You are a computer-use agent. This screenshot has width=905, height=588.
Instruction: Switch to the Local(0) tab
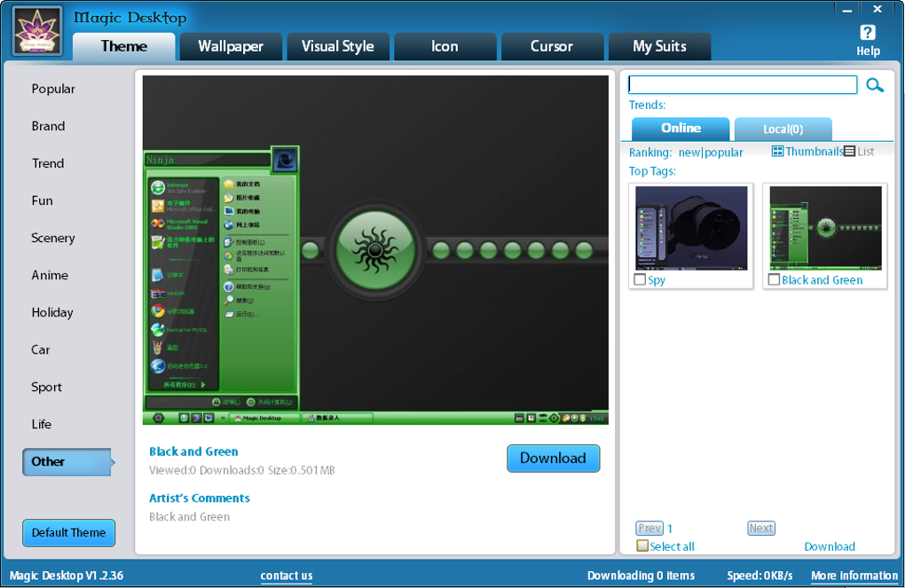click(x=783, y=129)
